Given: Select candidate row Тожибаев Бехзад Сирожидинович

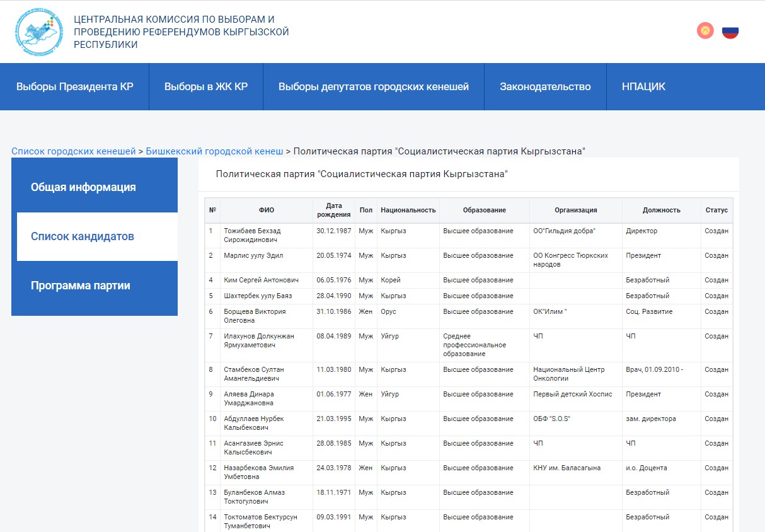Looking at the screenshot, I should (x=252, y=235).
